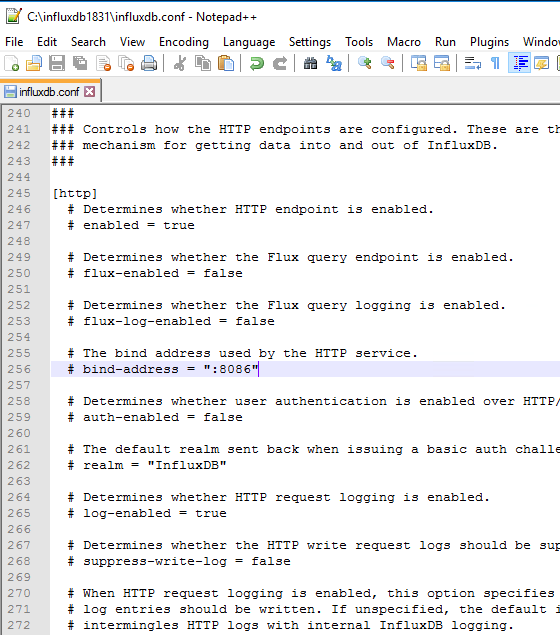This screenshot has width=560, height=635.
Task: Open Find with the binoculars icon
Action: pyautogui.click(x=311, y=64)
